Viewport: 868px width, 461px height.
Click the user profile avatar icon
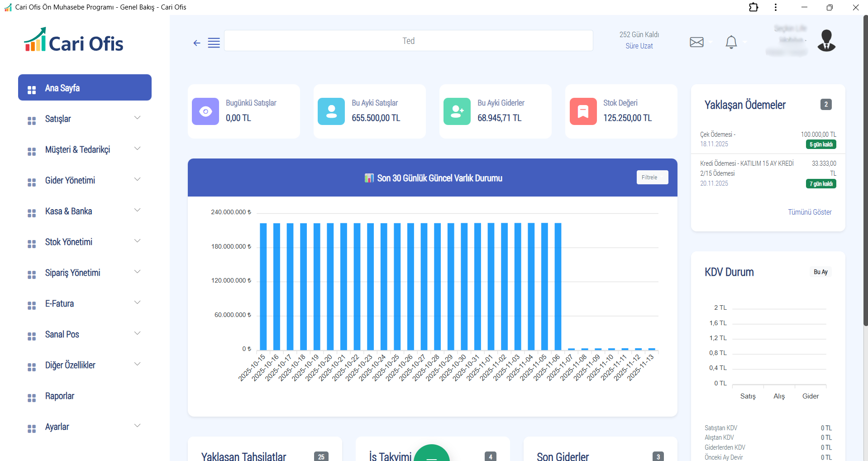(826, 40)
